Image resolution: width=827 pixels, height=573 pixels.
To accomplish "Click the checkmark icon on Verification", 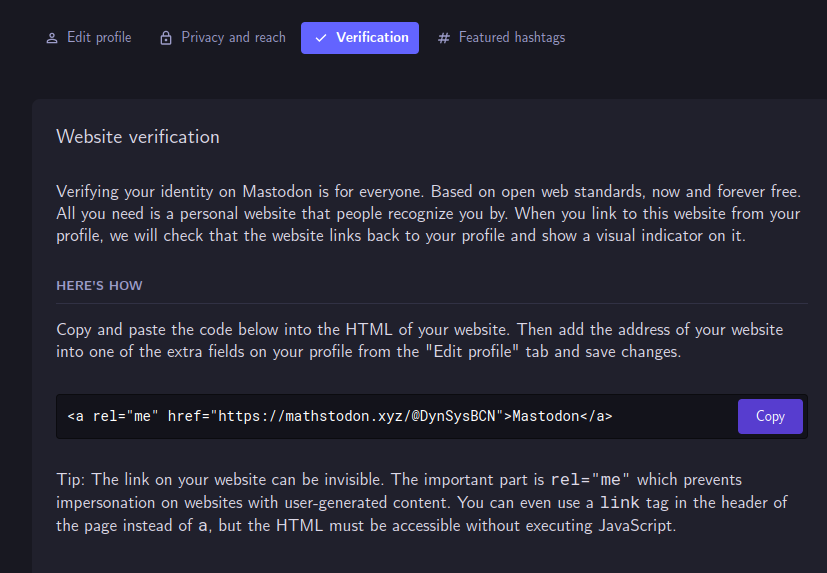I will coord(321,38).
